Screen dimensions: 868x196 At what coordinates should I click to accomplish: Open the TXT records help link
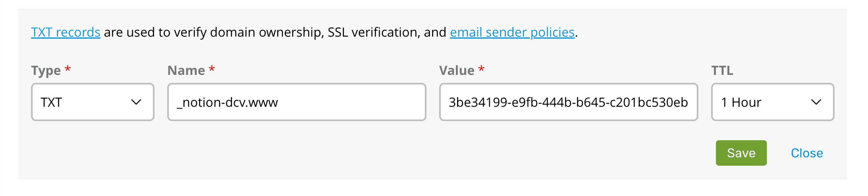point(66,32)
